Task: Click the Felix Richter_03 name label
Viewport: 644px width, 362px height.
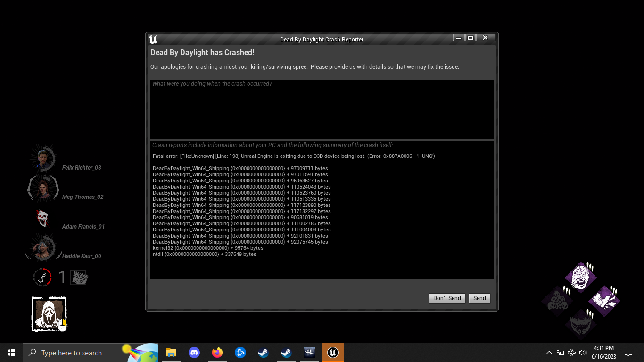Action: pos(82,168)
